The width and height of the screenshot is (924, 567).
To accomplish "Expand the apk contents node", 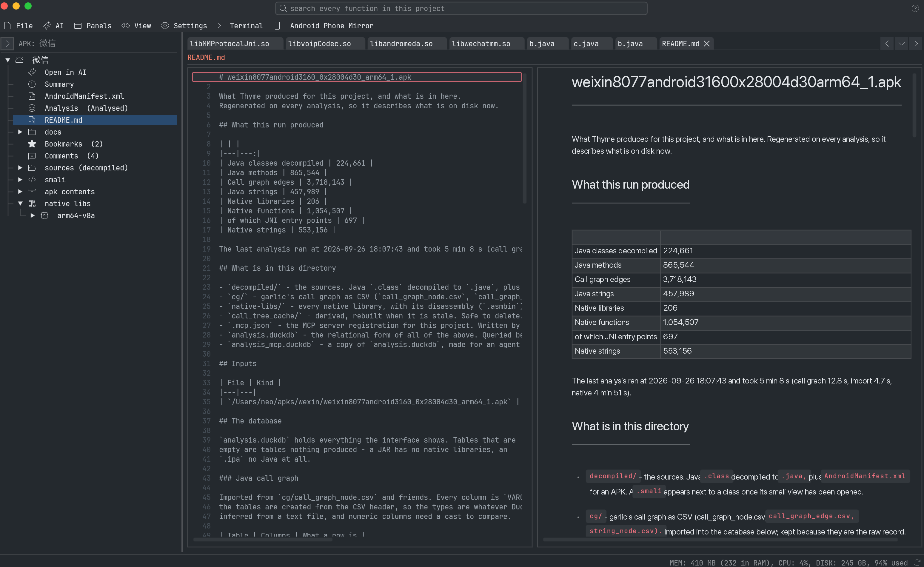I will coord(20,192).
